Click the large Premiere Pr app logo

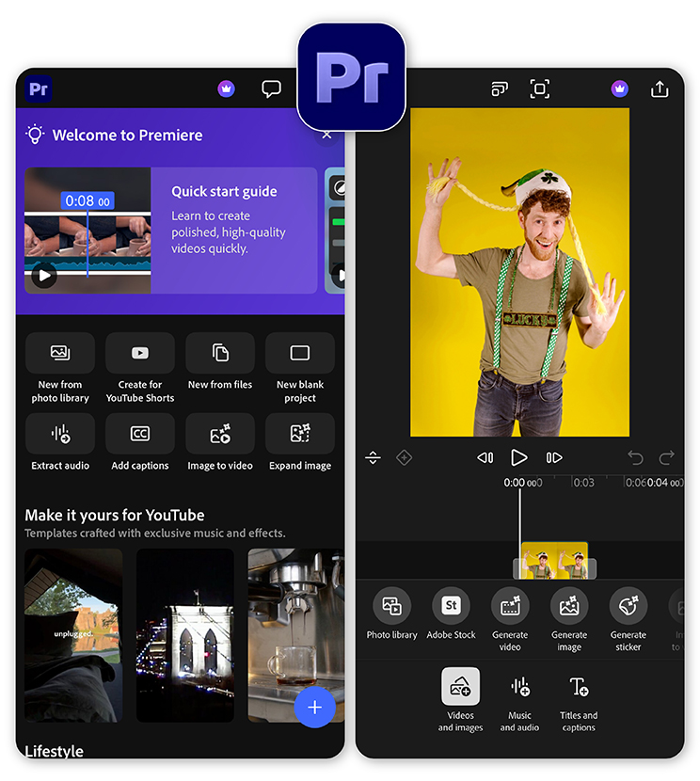(x=352, y=77)
